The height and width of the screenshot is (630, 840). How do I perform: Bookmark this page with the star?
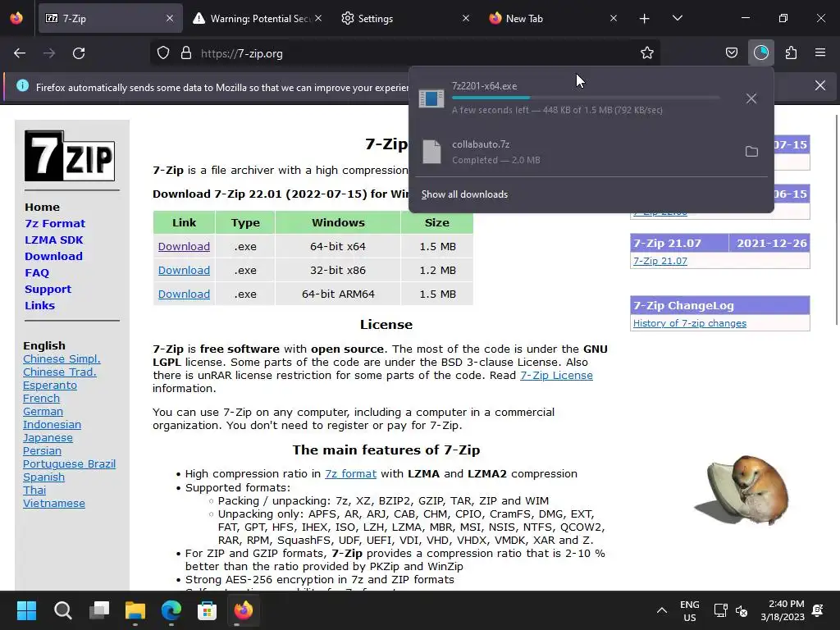click(646, 53)
